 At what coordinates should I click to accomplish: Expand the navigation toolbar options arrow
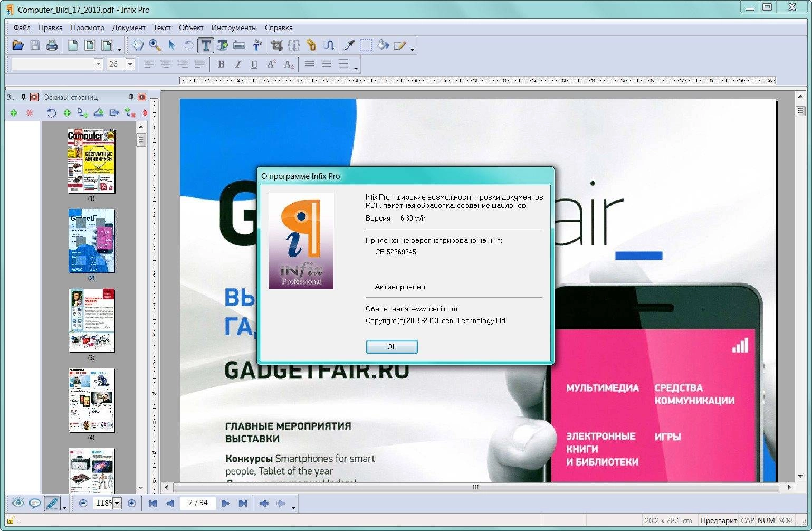(x=294, y=508)
